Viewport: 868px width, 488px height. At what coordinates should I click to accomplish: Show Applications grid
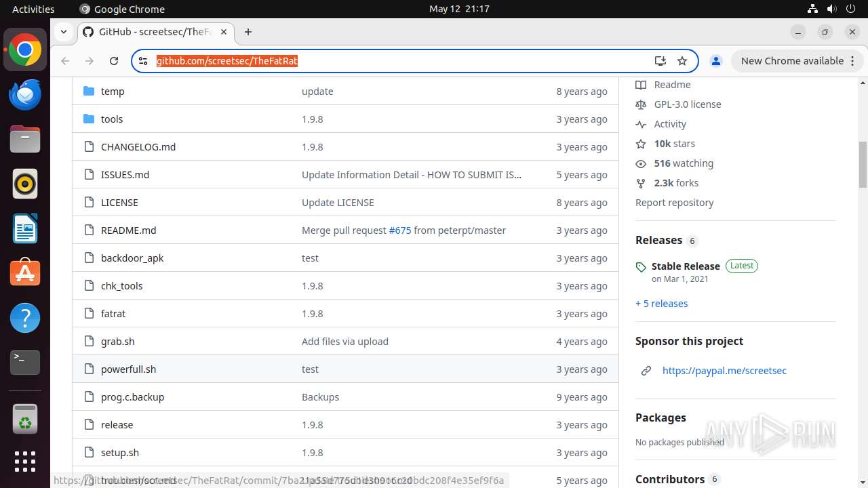point(25,462)
